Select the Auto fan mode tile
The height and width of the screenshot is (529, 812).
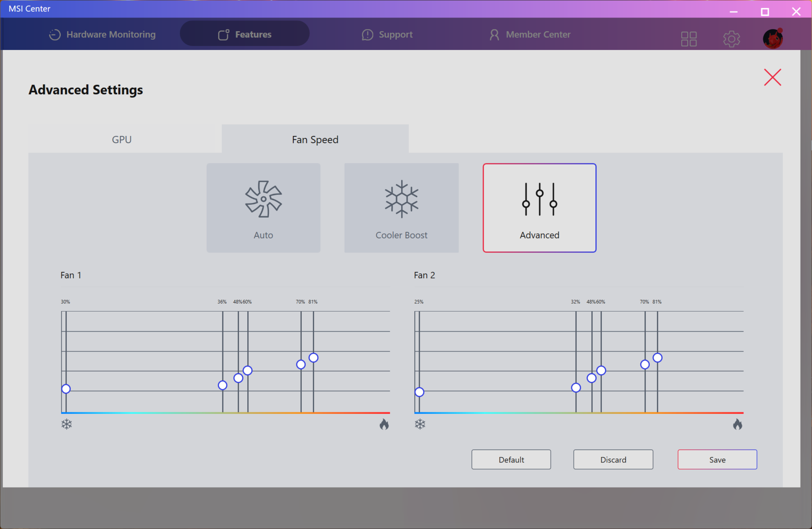pyautogui.click(x=263, y=208)
